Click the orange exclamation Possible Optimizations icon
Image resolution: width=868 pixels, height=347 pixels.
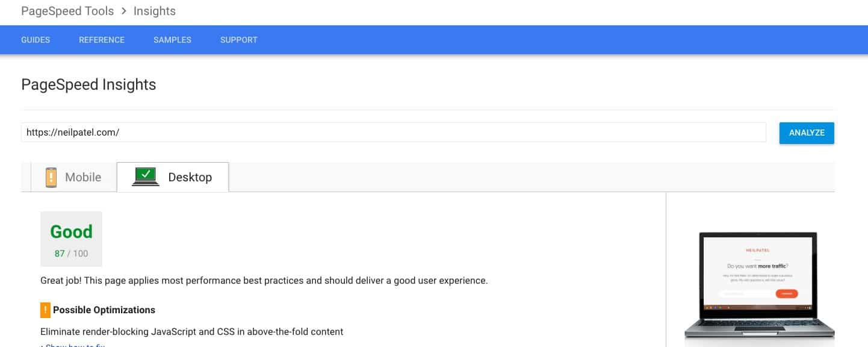coord(45,310)
